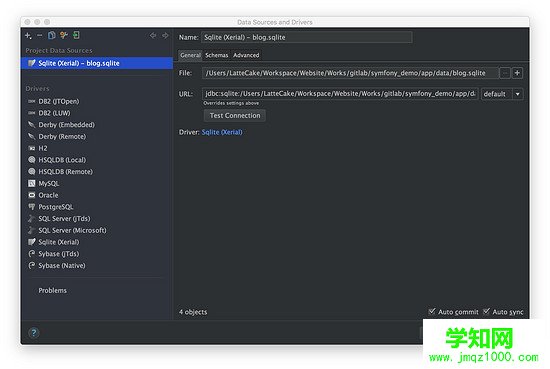Select MySQL driver

(48, 183)
